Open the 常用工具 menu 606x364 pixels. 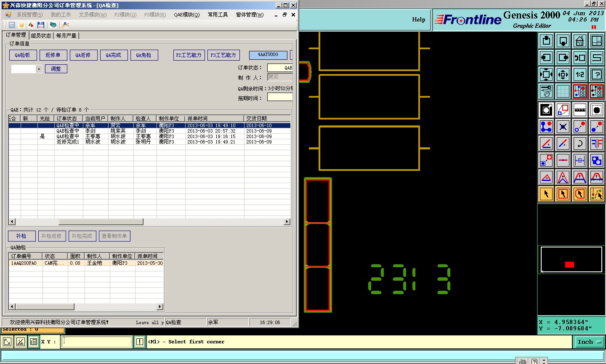[x=218, y=15]
